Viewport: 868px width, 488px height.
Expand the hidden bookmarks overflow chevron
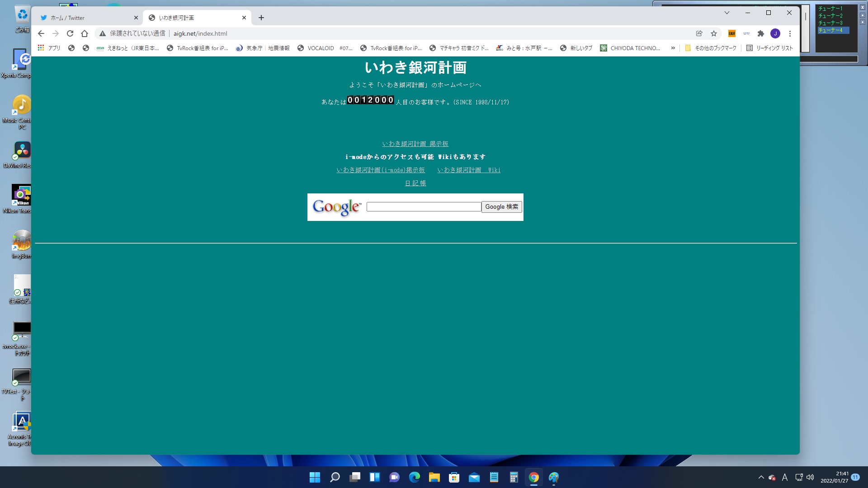coord(673,48)
